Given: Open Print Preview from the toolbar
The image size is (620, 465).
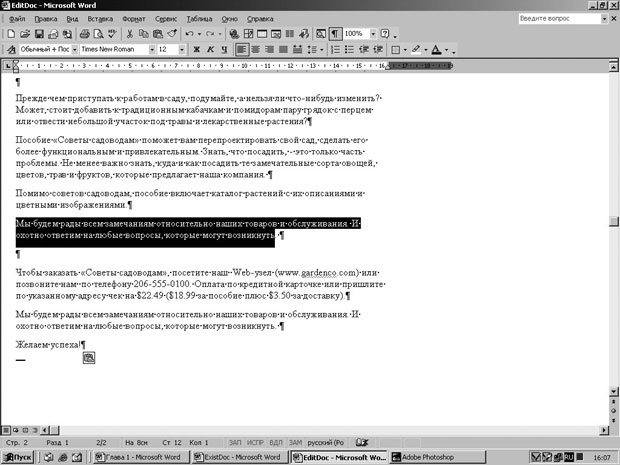Looking at the screenshot, I should [98, 34].
